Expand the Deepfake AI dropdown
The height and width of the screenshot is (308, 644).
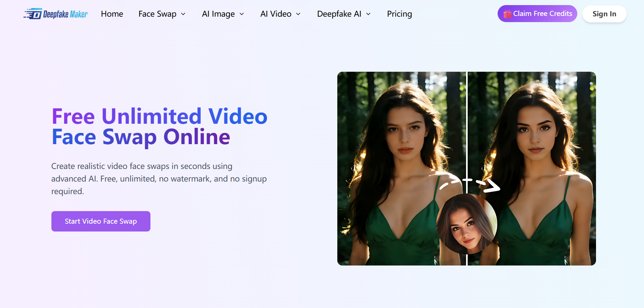pos(339,14)
